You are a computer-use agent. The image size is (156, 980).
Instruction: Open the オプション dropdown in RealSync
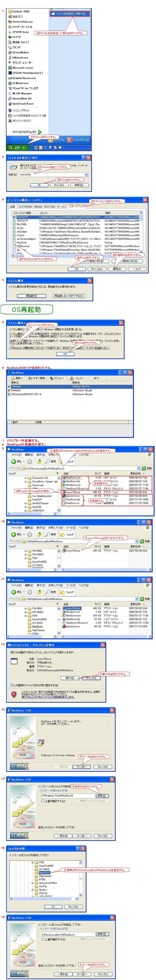point(57,378)
